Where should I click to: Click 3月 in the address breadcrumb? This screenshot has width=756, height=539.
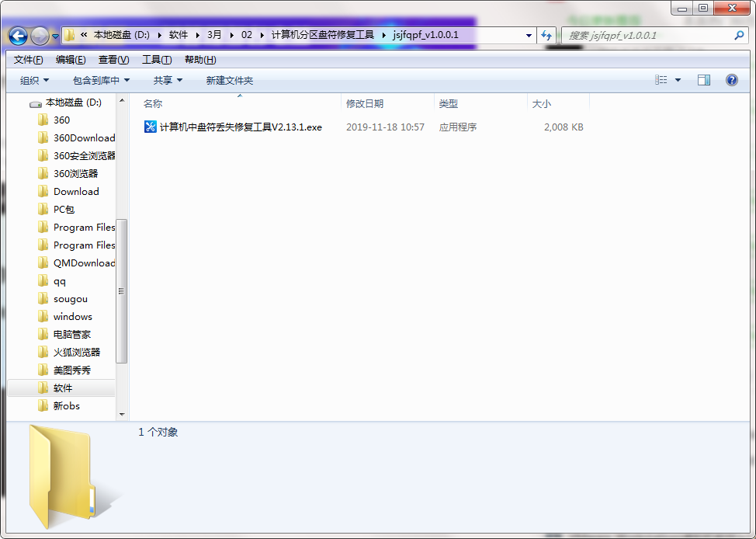click(x=214, y=35)
